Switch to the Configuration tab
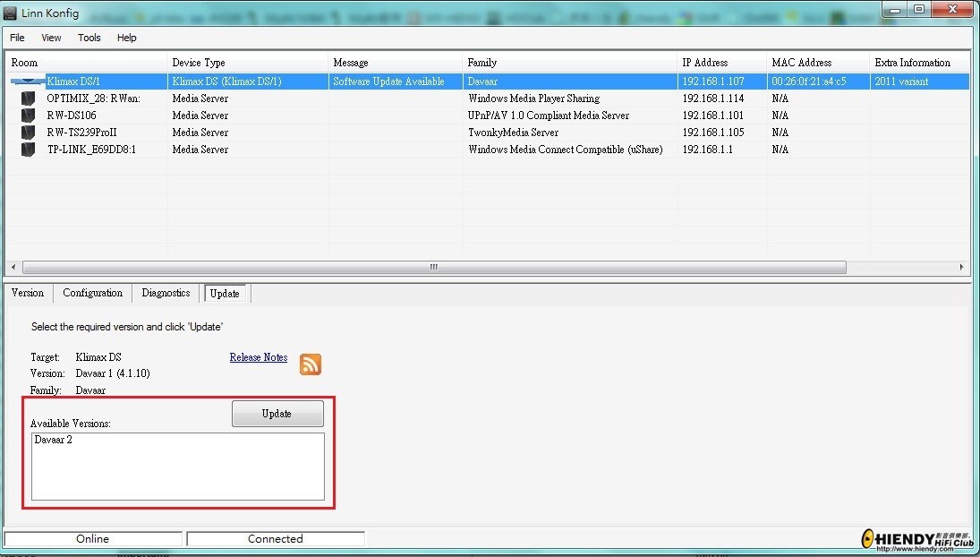This screenshot has width=980, height=557. point(92,293)
